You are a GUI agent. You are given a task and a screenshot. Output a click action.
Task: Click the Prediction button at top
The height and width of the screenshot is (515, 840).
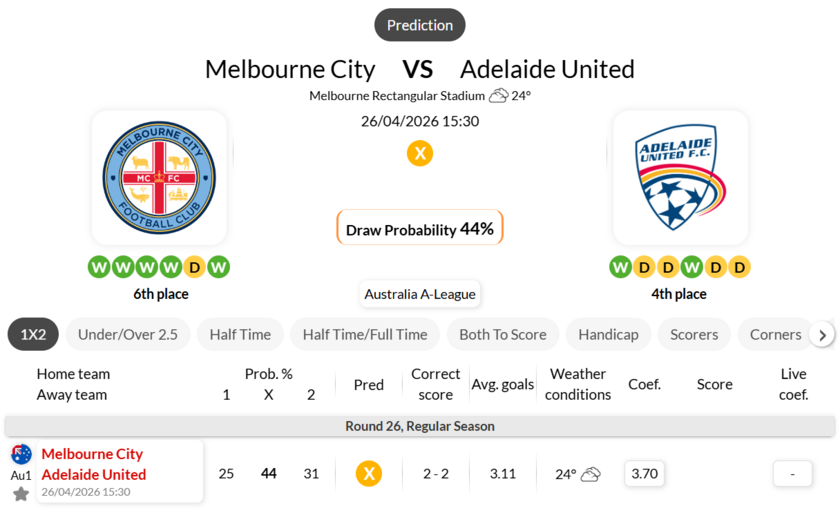point(420,25)
